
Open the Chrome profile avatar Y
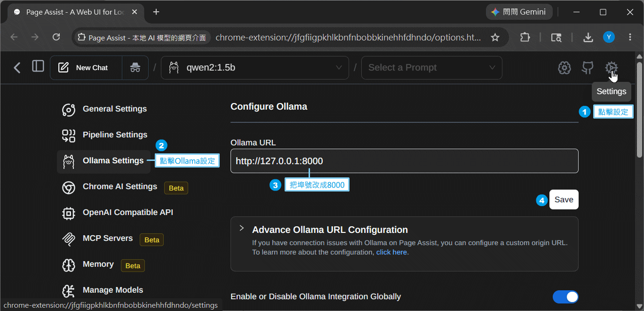(x=609, y=37)
